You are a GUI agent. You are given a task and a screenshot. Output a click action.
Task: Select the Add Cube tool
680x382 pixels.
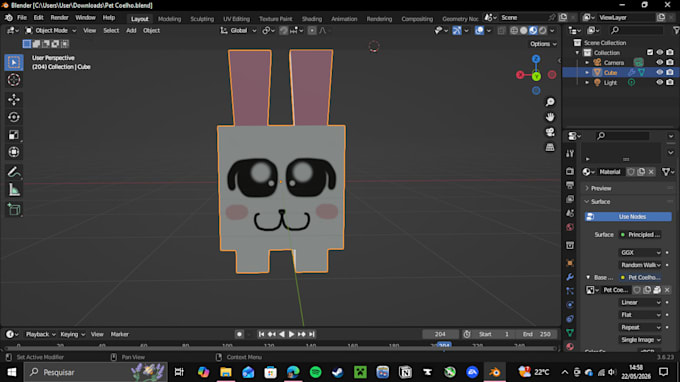[14, 209]
